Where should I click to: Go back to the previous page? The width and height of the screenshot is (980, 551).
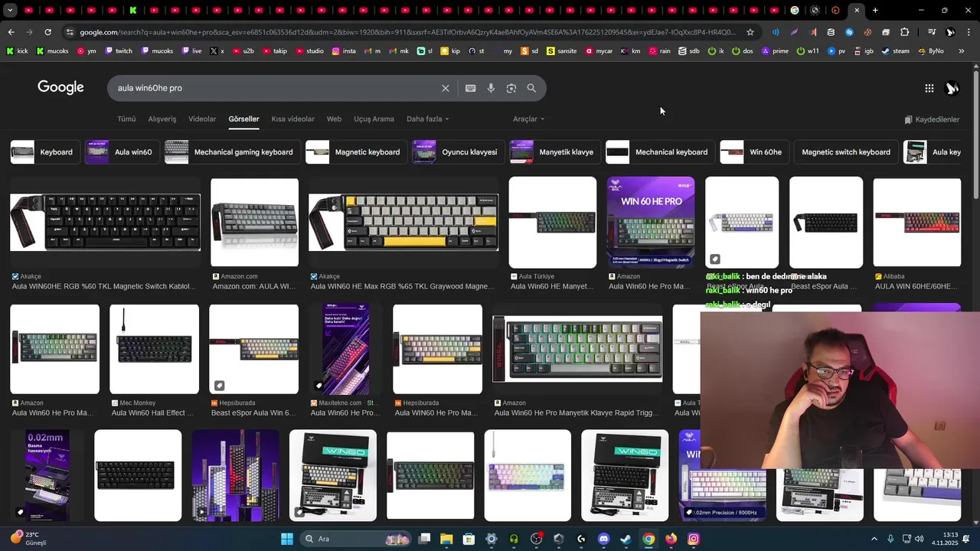click(11, 32)
